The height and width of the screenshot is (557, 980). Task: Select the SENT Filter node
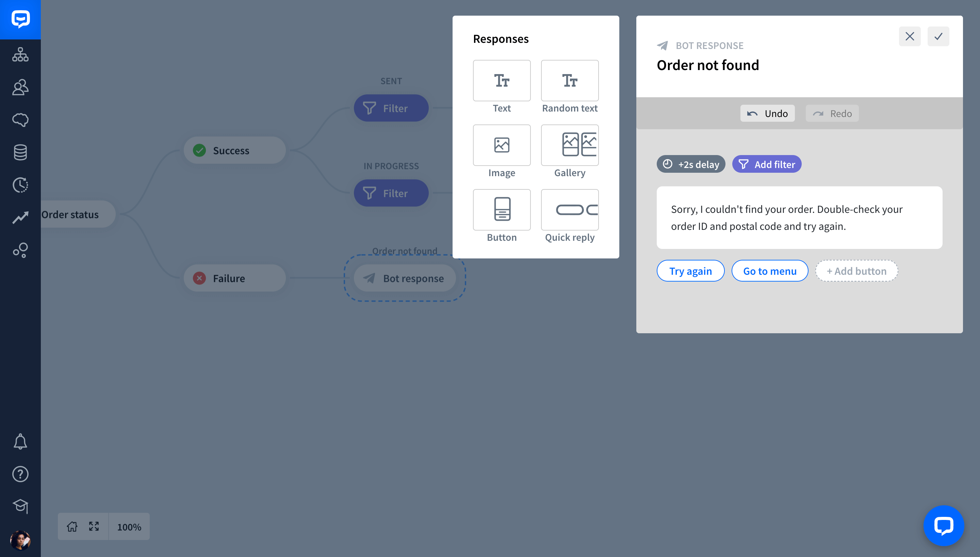click(391, 108)
